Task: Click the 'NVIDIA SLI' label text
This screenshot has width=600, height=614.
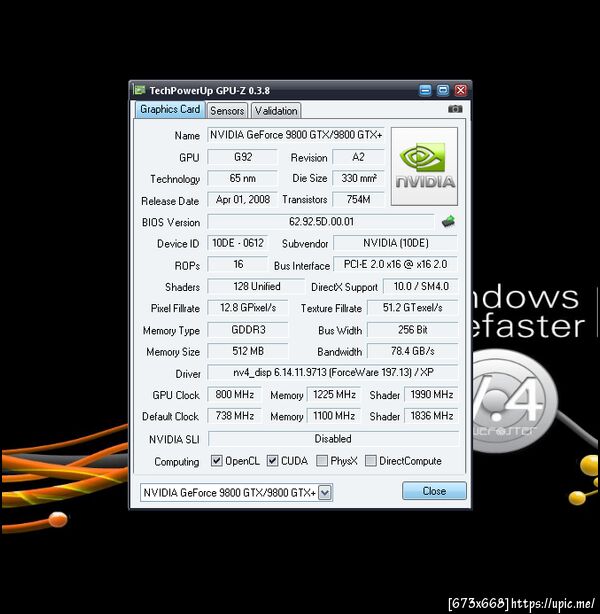Action: pyautogui.click(x=174, y=439)
